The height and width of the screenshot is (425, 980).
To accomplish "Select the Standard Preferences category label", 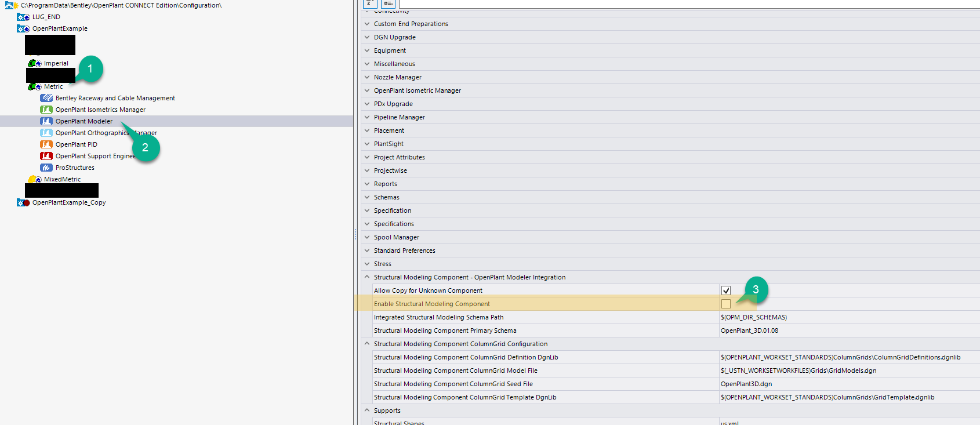I will click(x=405, y=250).
